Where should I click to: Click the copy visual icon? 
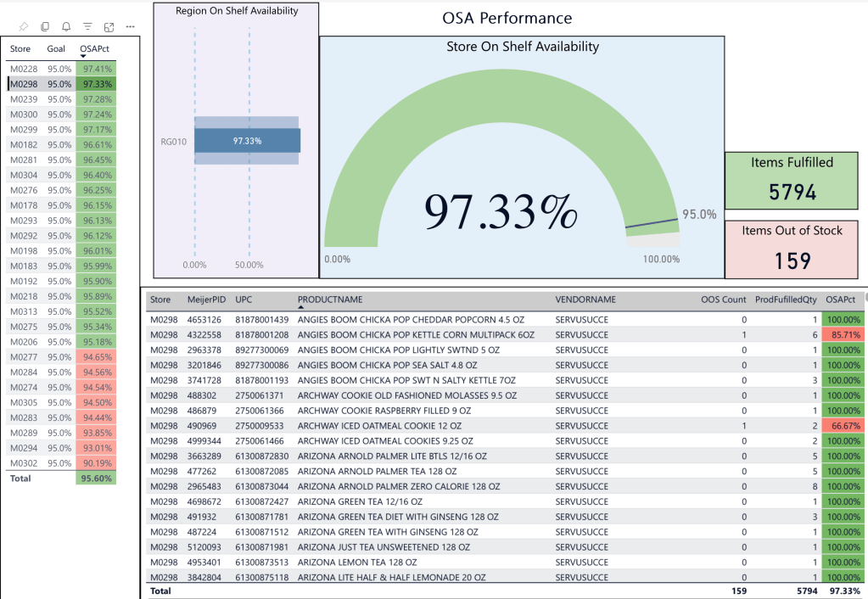coord(45,27)
